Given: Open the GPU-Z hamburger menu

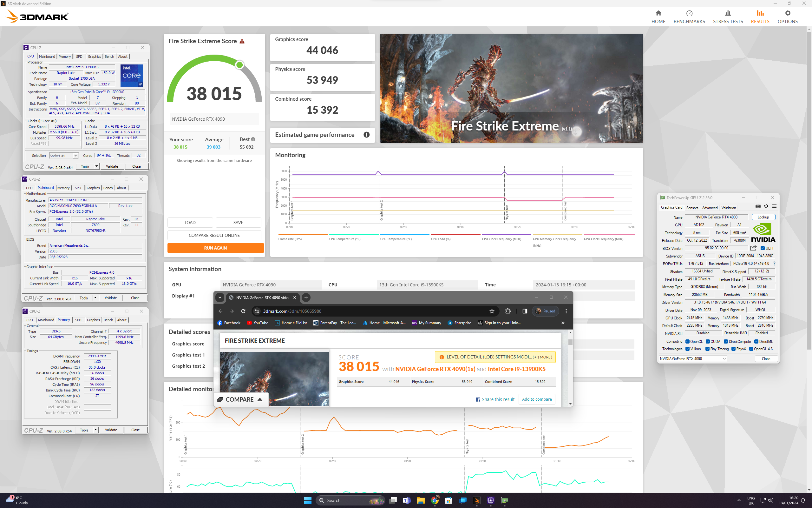Looking at the screenshot, I should point(774,206).
